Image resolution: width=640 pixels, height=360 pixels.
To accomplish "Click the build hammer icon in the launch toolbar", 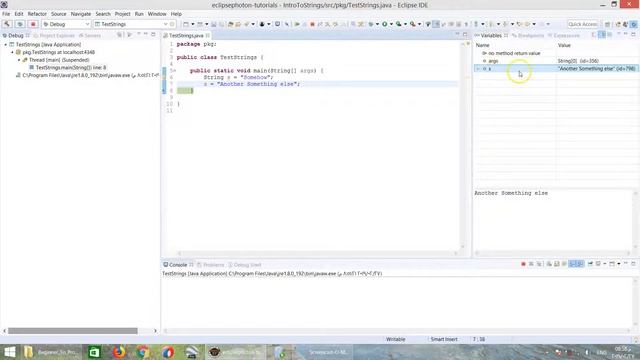I will click(x=7, y=24).
